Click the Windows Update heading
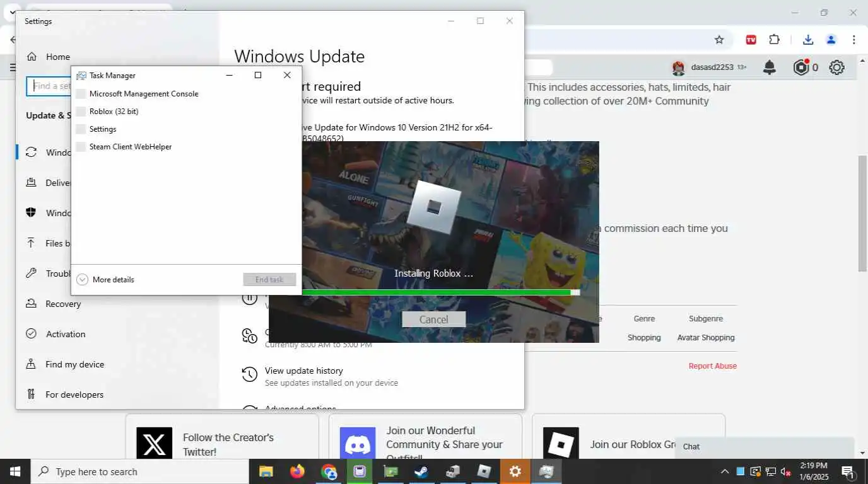868x484 pixels. pos(300,57)
